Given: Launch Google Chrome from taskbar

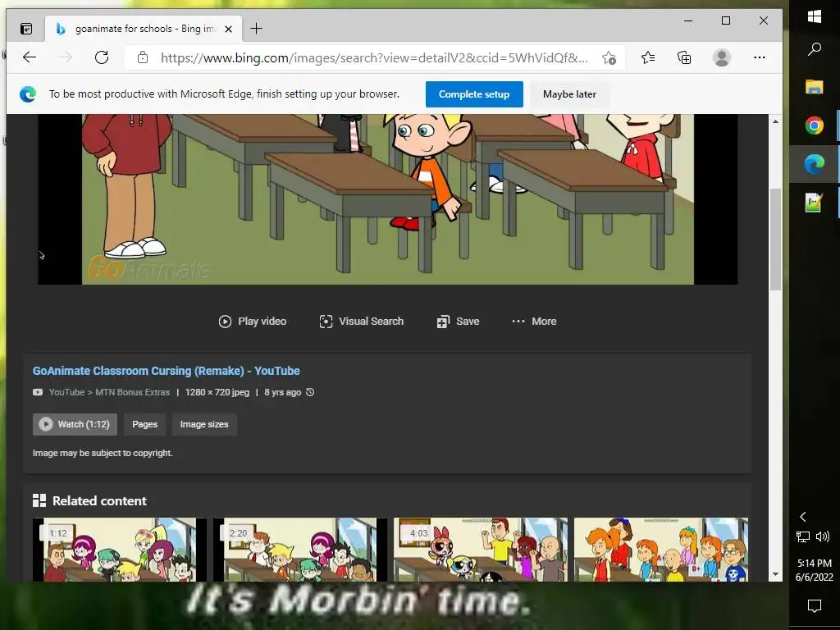Looking at the screenshot, I should (815, 126).
